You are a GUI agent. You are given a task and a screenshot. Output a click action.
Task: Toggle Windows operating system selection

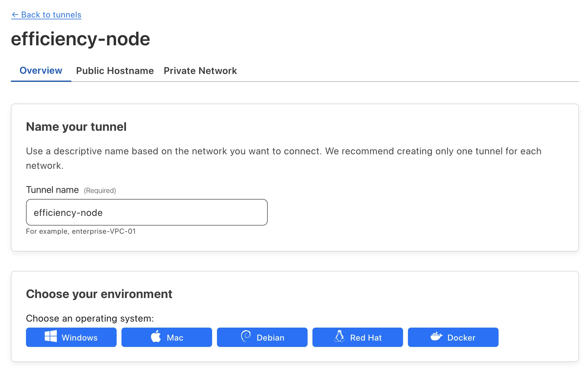click(x=71, y=337)
